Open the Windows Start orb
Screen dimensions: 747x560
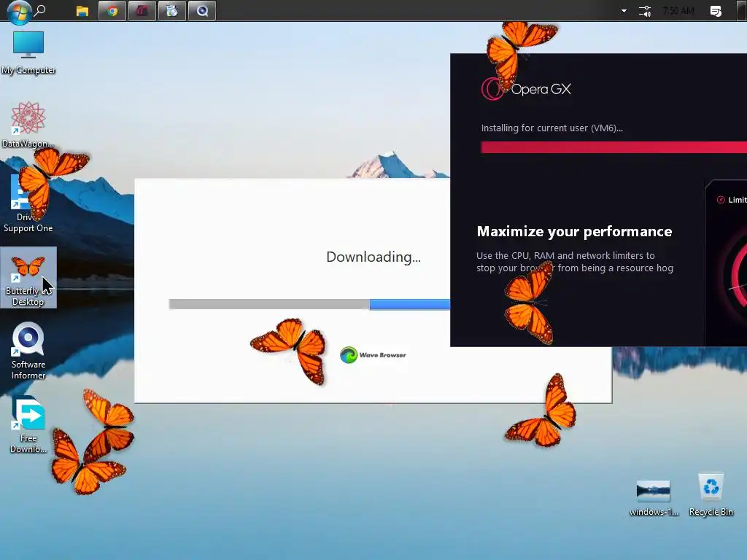[19, 12]
